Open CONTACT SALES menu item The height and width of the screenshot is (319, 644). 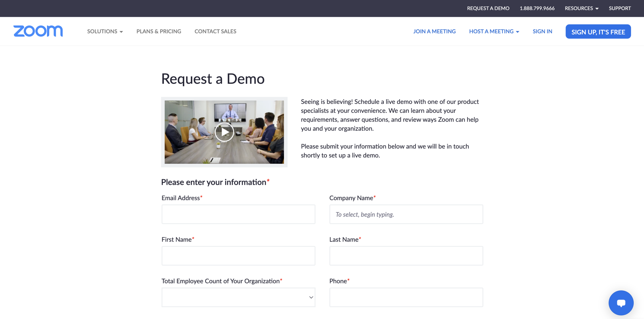(x=215, y=31)
